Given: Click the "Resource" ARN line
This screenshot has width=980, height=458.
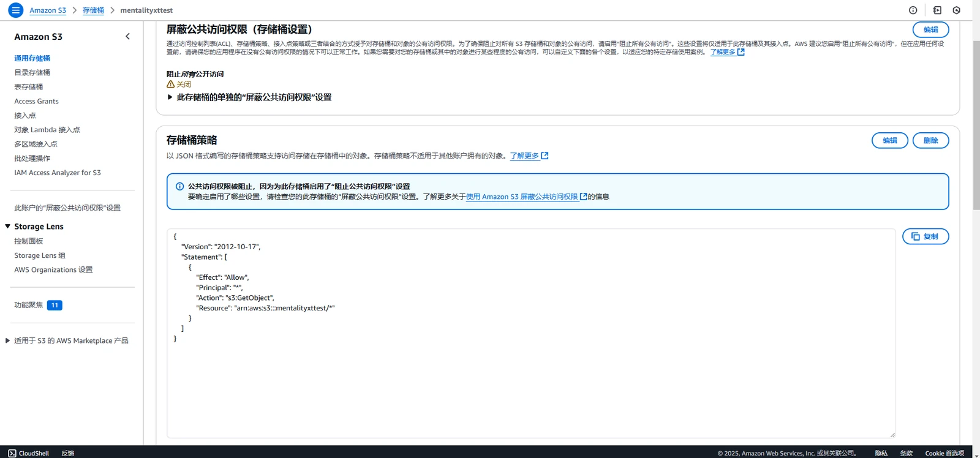Looking at the screenshot, I should pyautogui.click(x=265, y=309).
